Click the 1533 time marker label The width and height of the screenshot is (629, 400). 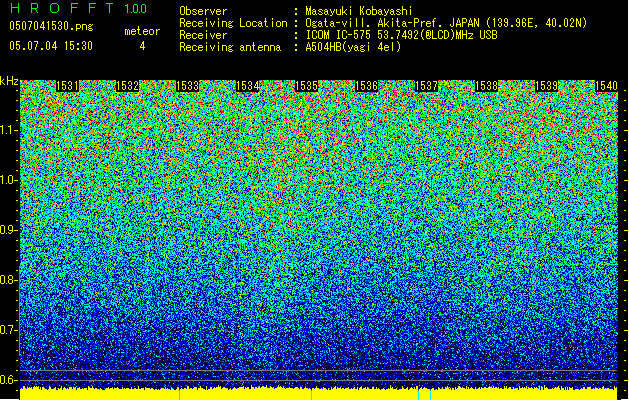pos(187,86)
